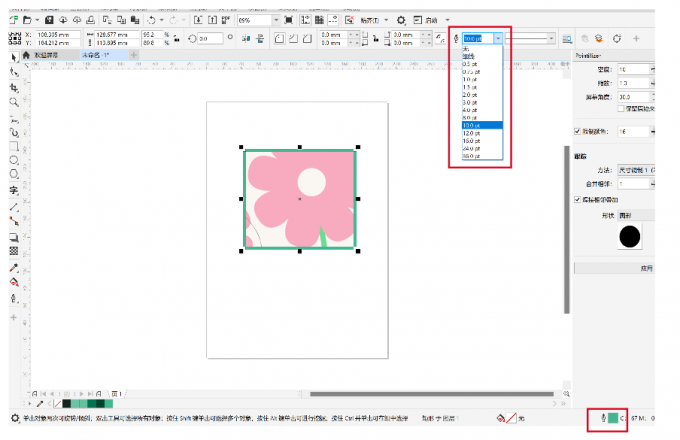The image size is (680, 440).
Task: Select the Text tool
Action: coord(14,189)
